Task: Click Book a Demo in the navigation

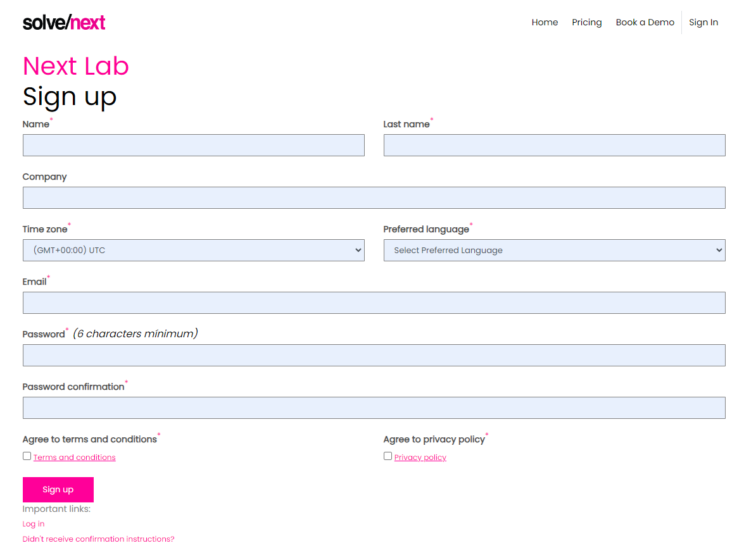Action: (645, 22)
